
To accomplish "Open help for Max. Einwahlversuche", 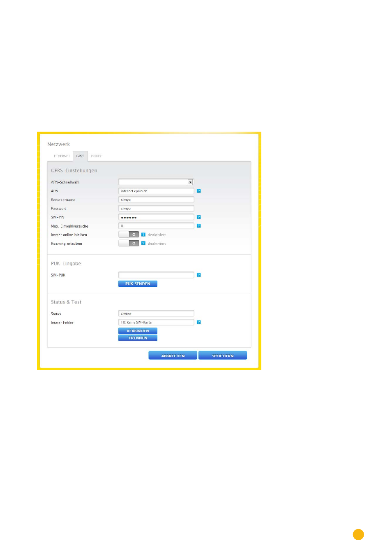I will (198, 226).
